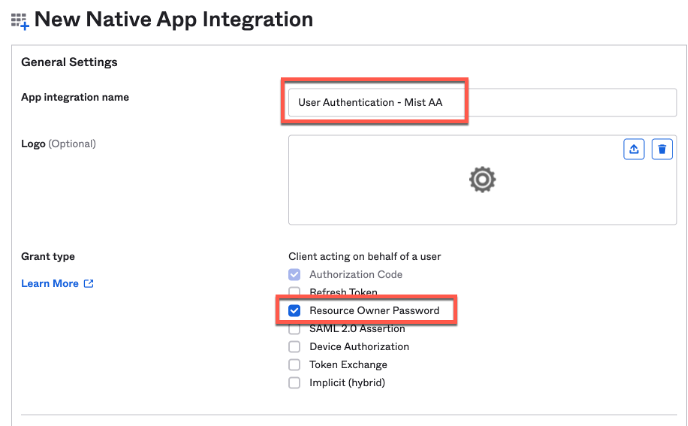Click the Logo (Optional) label

click(58, 143)
